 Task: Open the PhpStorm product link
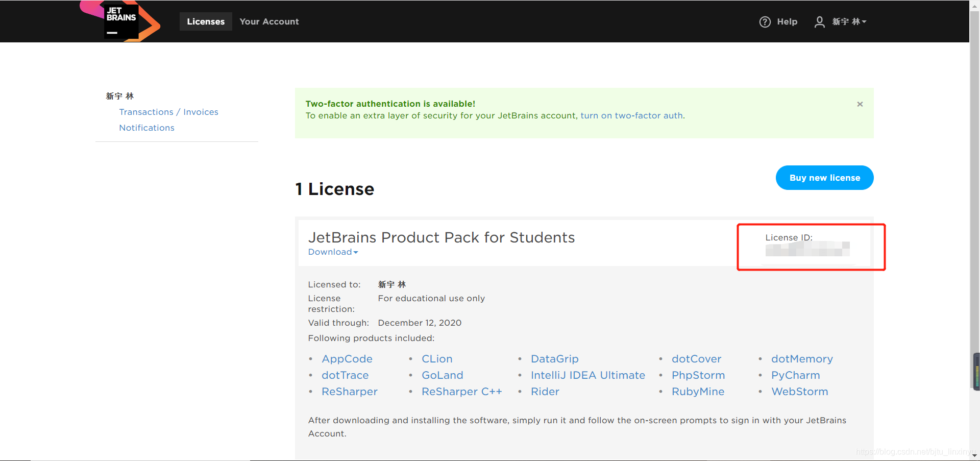click(698, 375)
